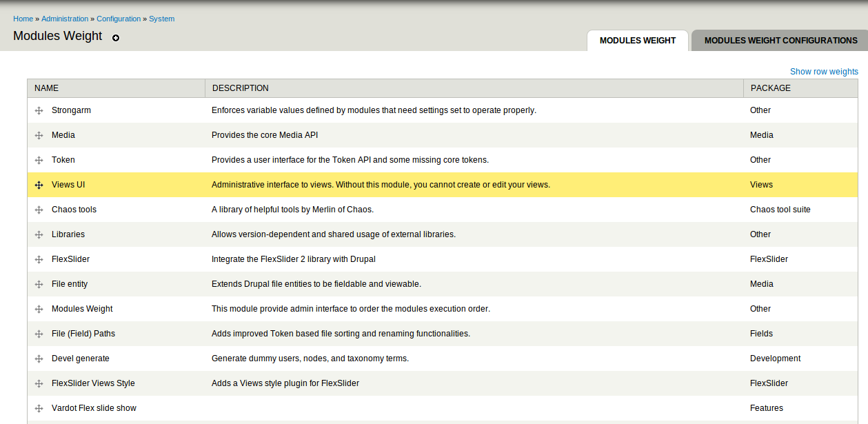
Task: Switch to the Modules Weight Configurations tab
Action: click(x=780, y=41)
